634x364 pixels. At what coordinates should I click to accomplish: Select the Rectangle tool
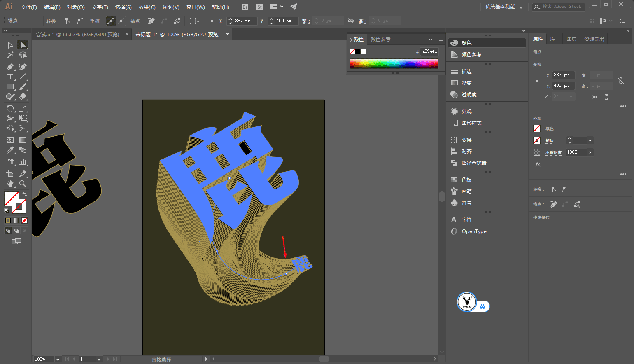pos(10,86)
